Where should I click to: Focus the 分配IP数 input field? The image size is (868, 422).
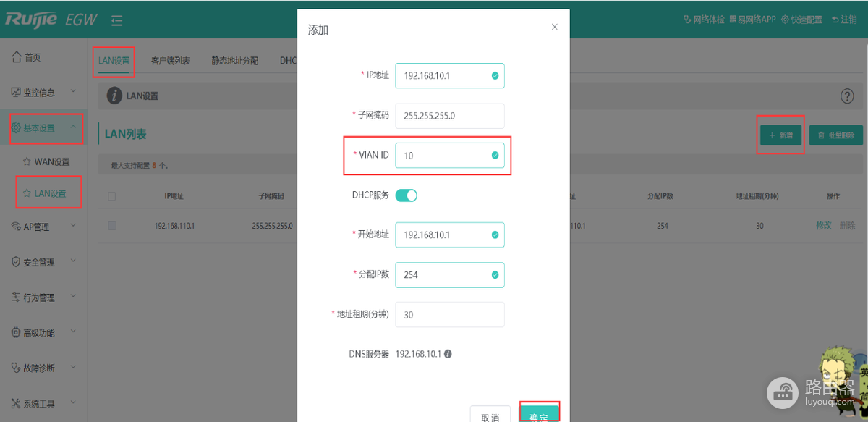(x=450, y=274)
